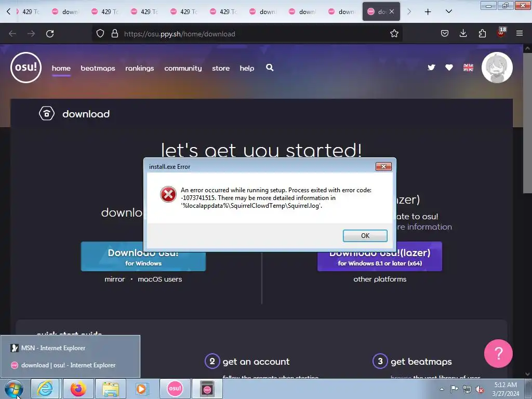Open the Firefox hamburger menu
Image resolution: width=532 pixels, height=399 pixels.
520,33
